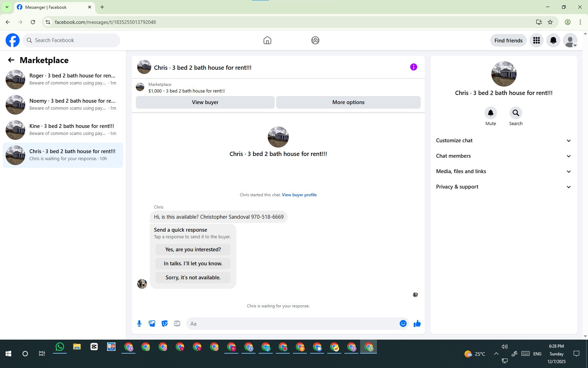
Task: Attach a file with the photo icon
Action: coord(152,323)
